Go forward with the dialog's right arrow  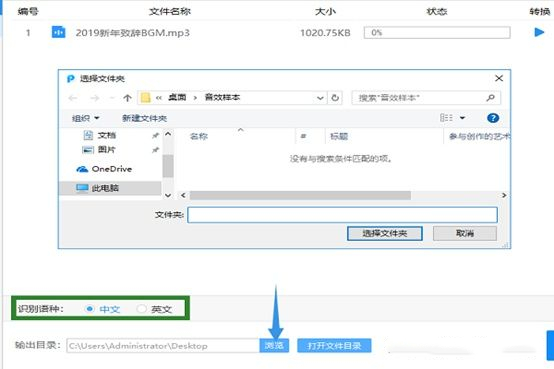94,98
